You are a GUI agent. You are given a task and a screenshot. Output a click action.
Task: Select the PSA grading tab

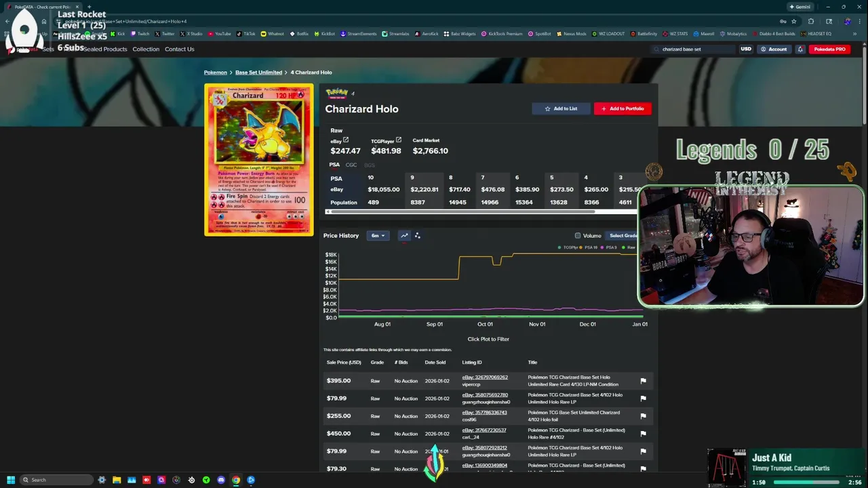pos(334,165)
